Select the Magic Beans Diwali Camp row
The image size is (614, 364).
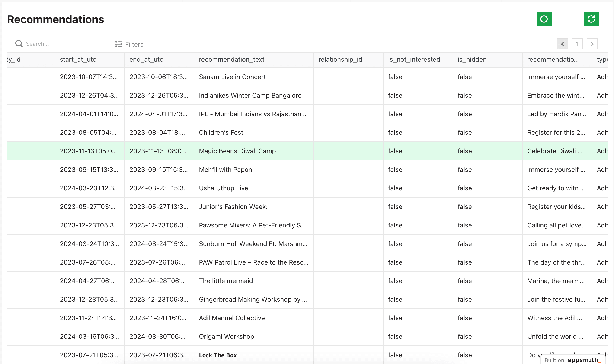[237, 151]
